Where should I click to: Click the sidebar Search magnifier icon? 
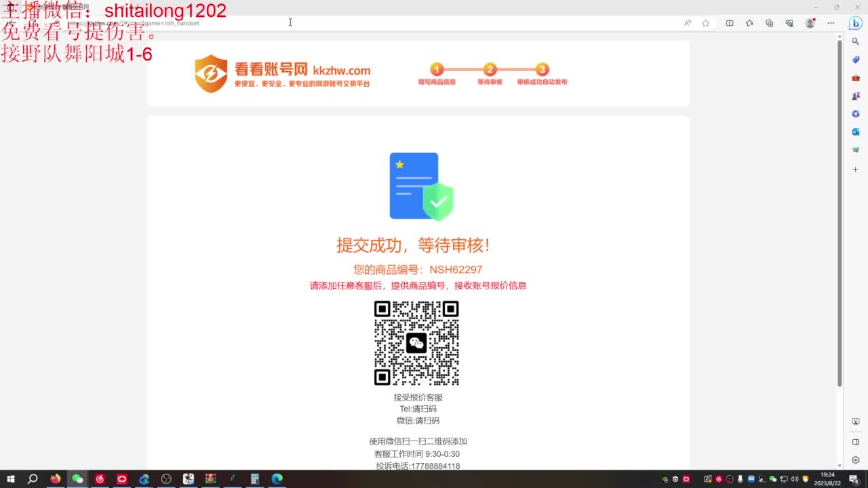pos(856,41)
